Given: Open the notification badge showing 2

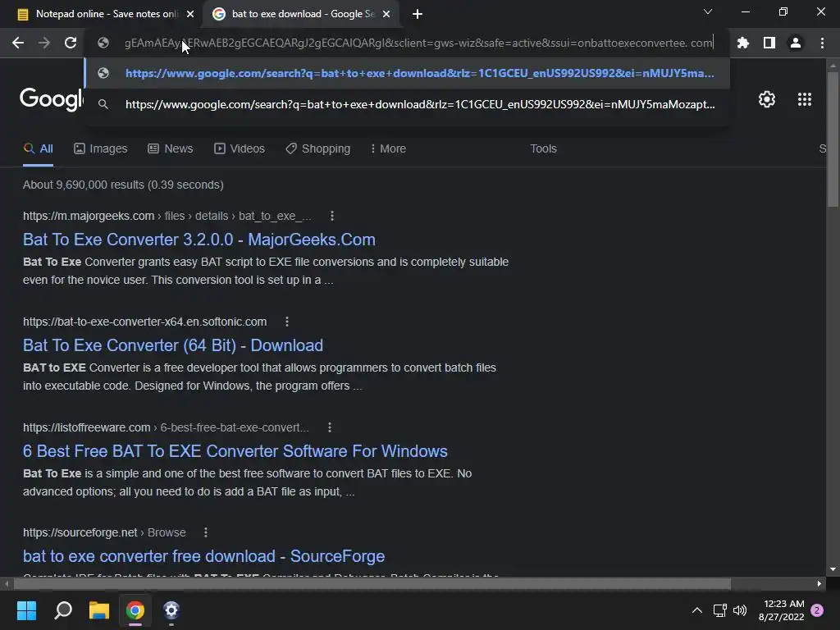Looking at the screenshot, I should 817,610.
